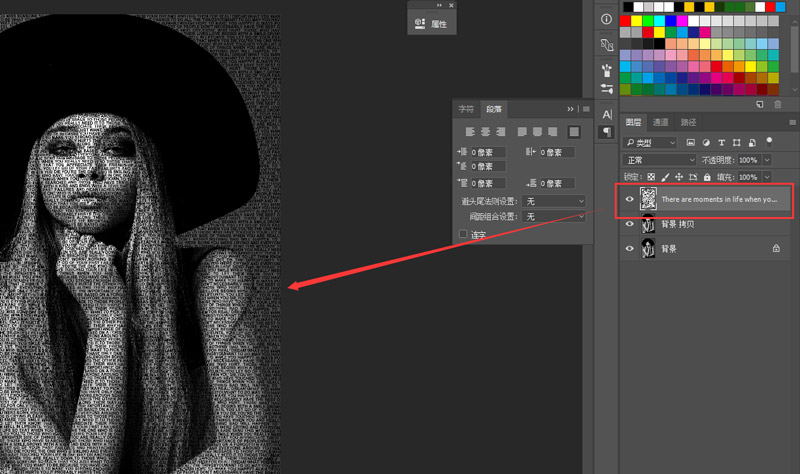Click the info panel icon in dock
The height and width of the screenshot is (474, 800).
607,19
